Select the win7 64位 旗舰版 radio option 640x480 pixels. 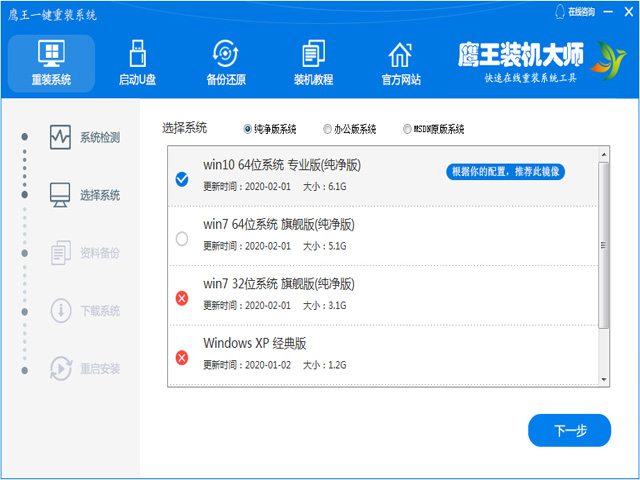(181, 238)
